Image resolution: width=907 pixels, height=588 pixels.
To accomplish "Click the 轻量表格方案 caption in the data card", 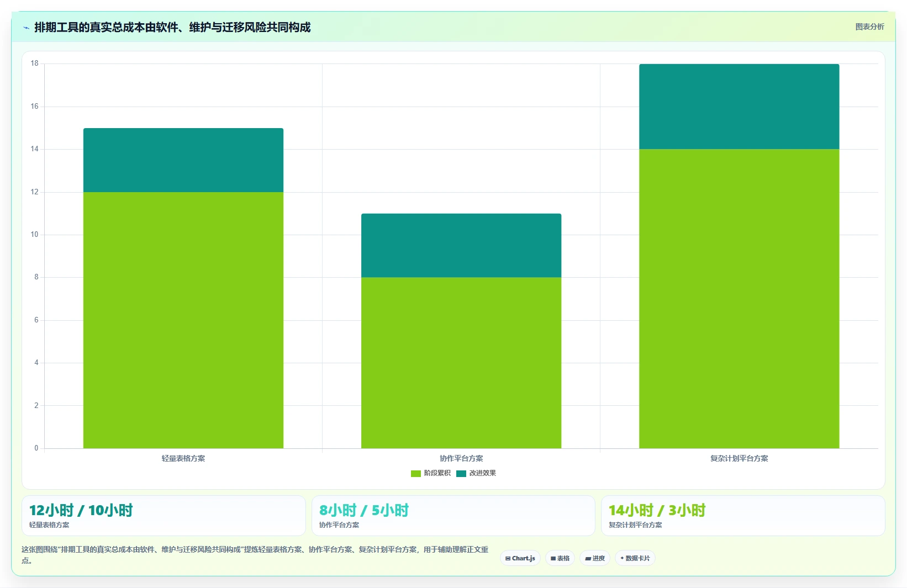I will [x=49, y=525].
